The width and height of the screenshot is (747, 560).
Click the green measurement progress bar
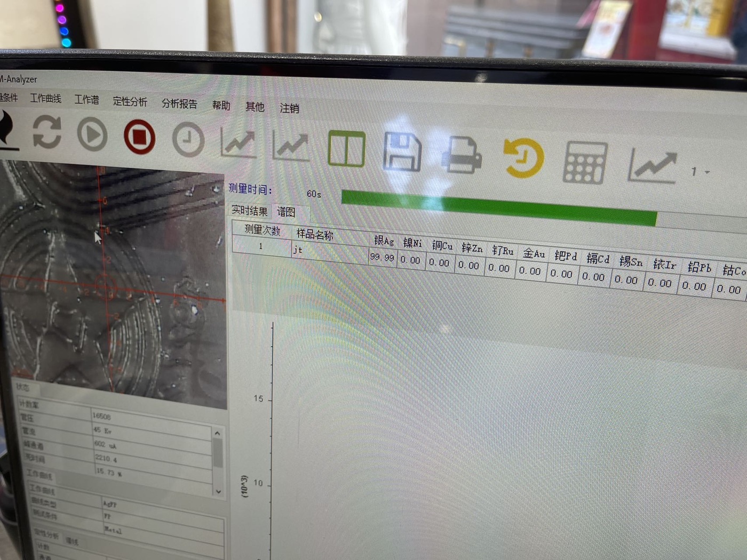coord(498,207)
